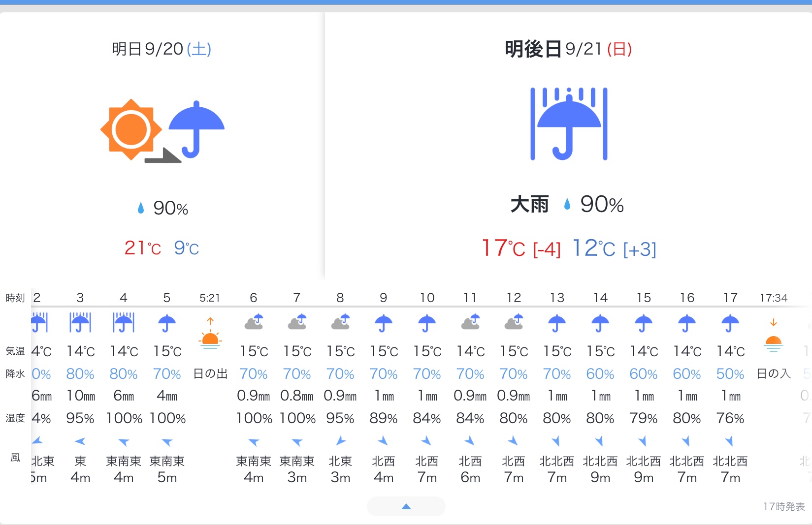Click the wind direction arrow at 13 o'clock
Screen dimensions: 812x525
[556, 440]
